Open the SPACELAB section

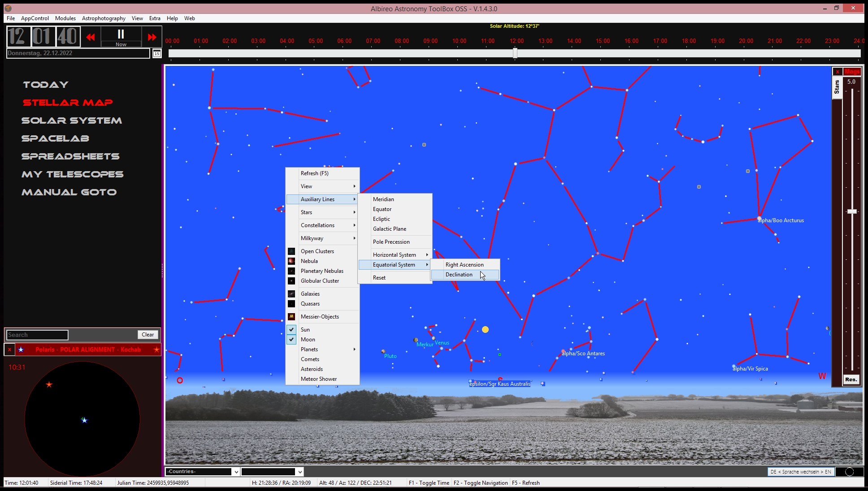55,138
